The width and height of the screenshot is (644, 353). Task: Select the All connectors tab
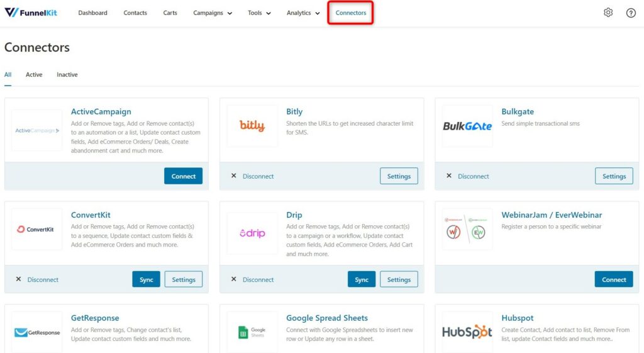pyautogui.click(x=8, y=75)
